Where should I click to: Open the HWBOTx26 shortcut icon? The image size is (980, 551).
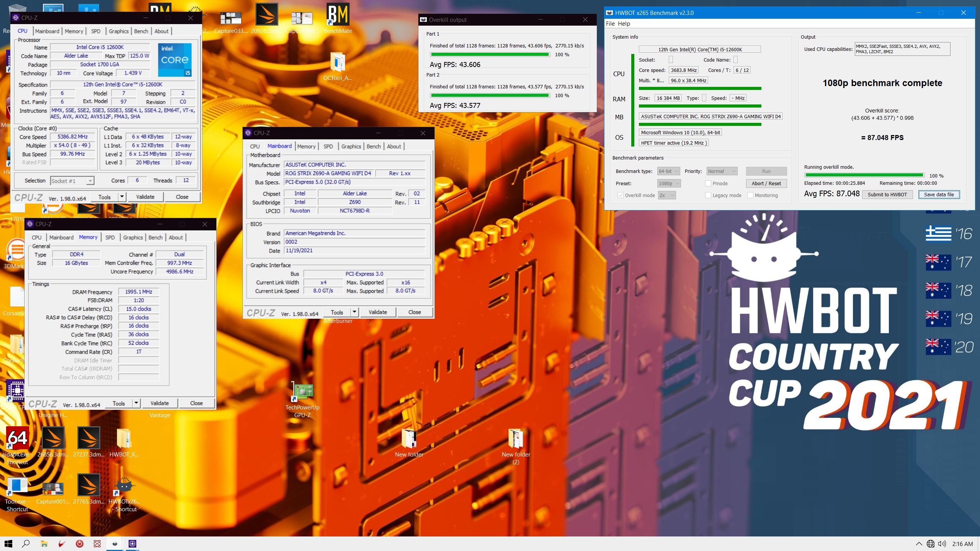pos(124,493)
